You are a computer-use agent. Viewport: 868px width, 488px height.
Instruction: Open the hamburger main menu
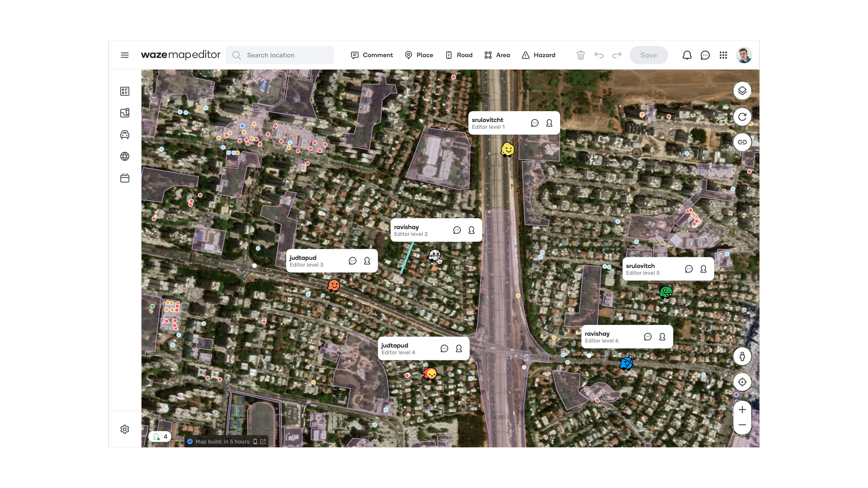(x=125, y=55)
